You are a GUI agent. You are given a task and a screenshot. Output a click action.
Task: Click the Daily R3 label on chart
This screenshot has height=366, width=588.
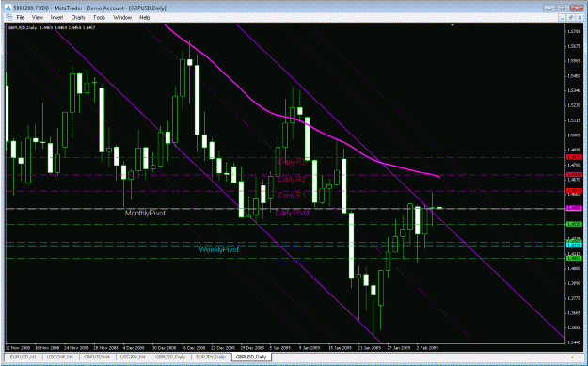(x=293, y=162)
